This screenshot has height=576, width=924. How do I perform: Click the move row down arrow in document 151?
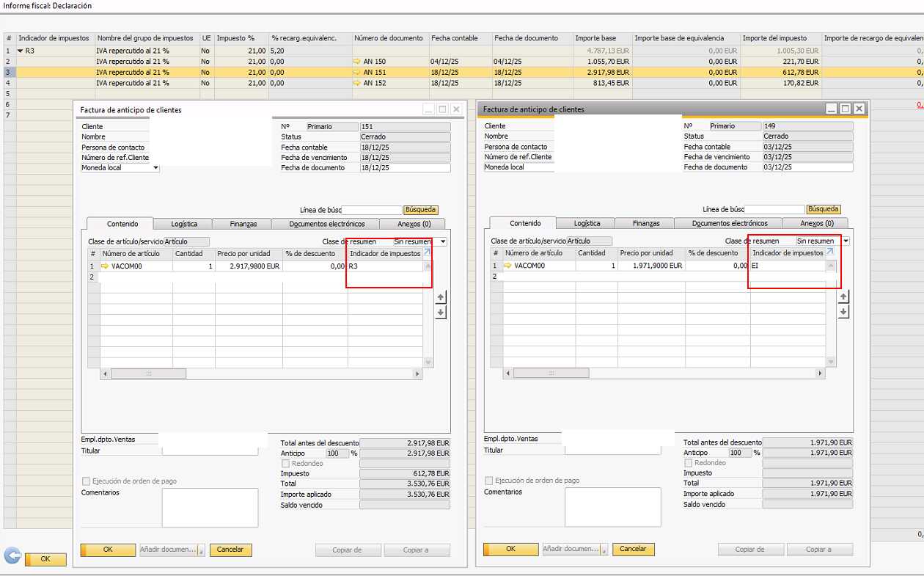[441, 313]
